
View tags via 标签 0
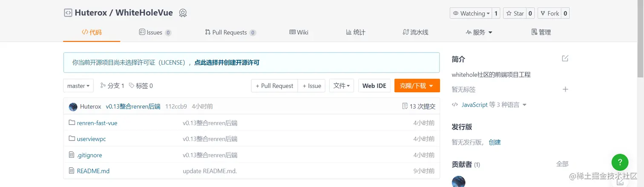[x=141, y=86]
